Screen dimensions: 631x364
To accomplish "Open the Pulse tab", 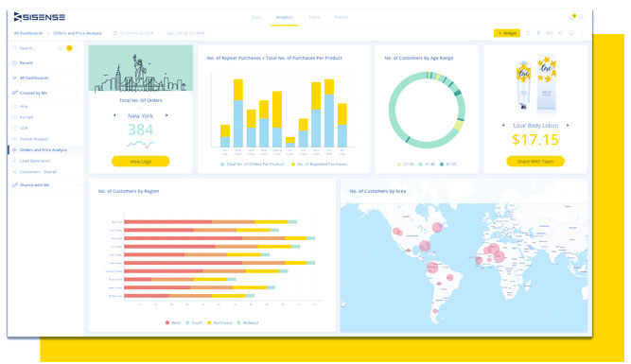I will click(314, 17).
